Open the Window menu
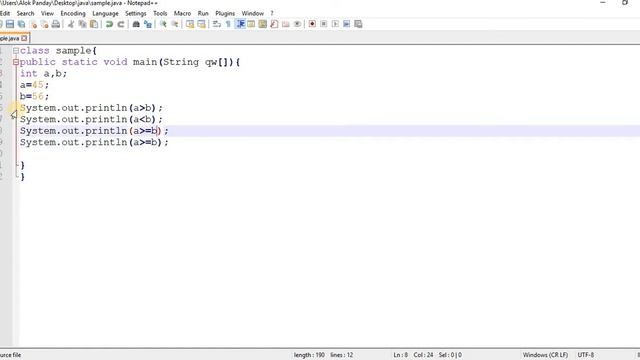Image resolution: width=640 pixels, height=360 pixels. pyautogui.click(x=253, y=13)
